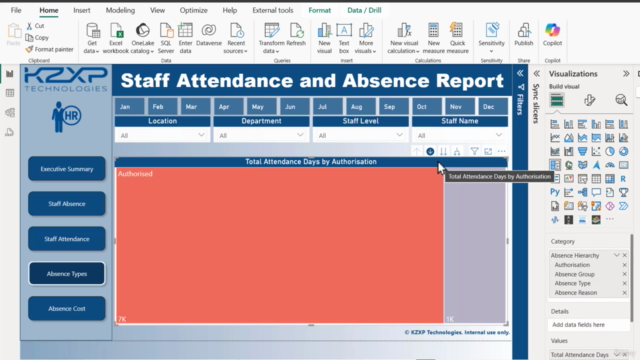The image size is (640, 360).
Task: Open DAX query view in left sidebar
Action: coord(10,132)
